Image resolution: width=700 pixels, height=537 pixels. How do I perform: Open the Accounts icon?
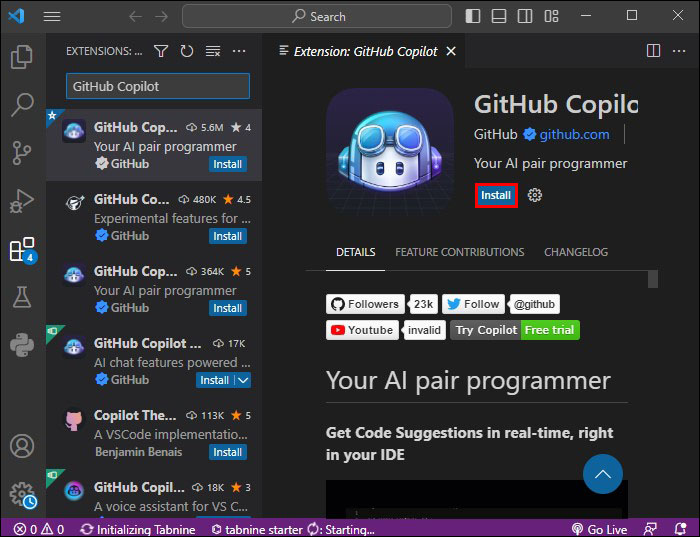(22, 446)
